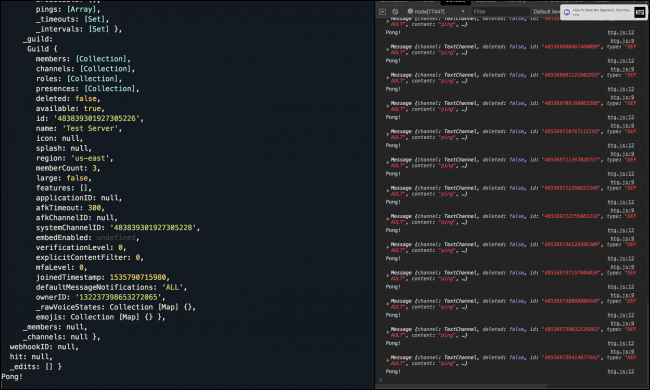The height and width of the screenshot is (390, 650).
Task: Click the memberCount: 3 line in terminal
Action: [68, 168]
